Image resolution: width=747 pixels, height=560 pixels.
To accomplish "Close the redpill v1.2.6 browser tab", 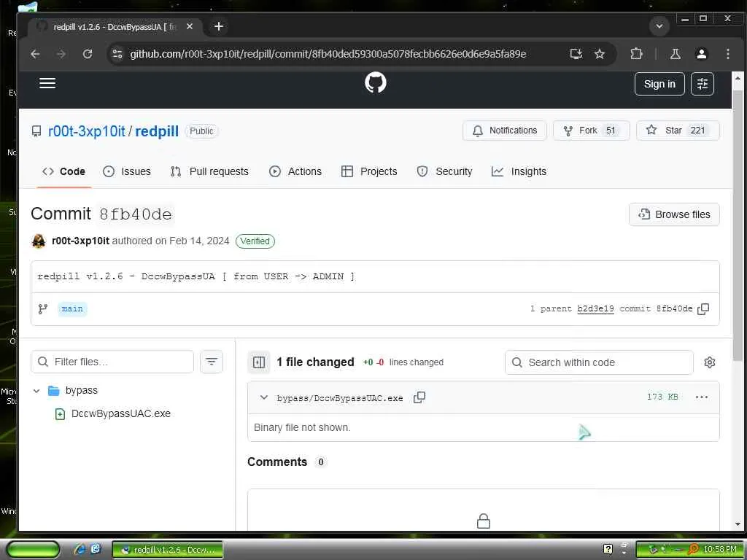I will pos(189,27).
